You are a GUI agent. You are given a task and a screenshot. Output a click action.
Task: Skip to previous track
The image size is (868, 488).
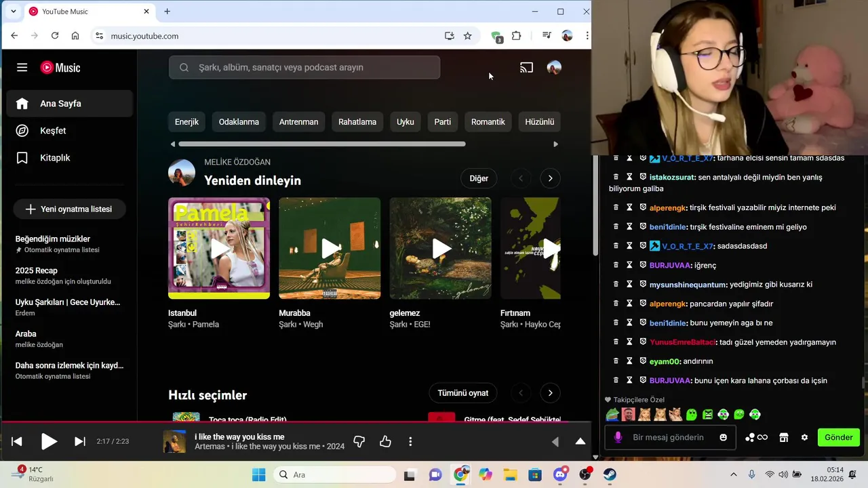tap(17, 441)
